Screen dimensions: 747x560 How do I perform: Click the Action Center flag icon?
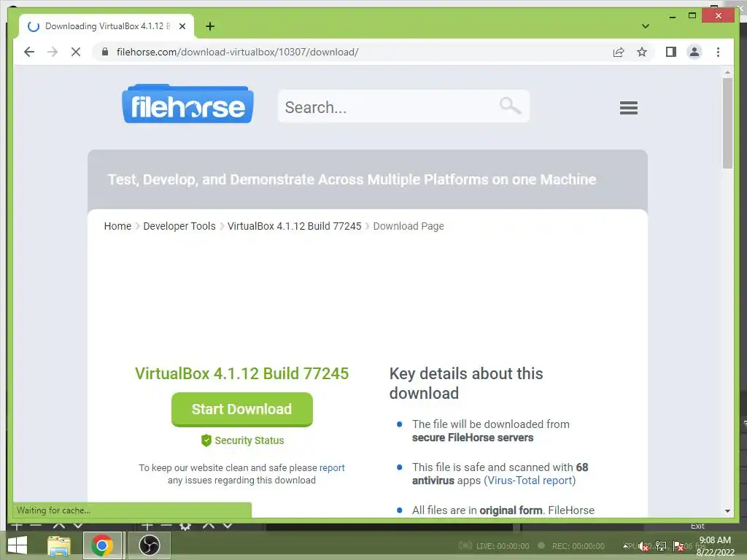click(678, 546)
